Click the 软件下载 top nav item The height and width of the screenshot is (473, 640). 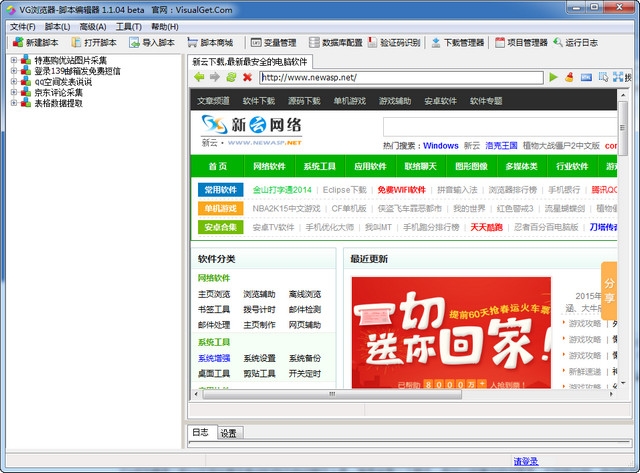click(x=259, y=101)
